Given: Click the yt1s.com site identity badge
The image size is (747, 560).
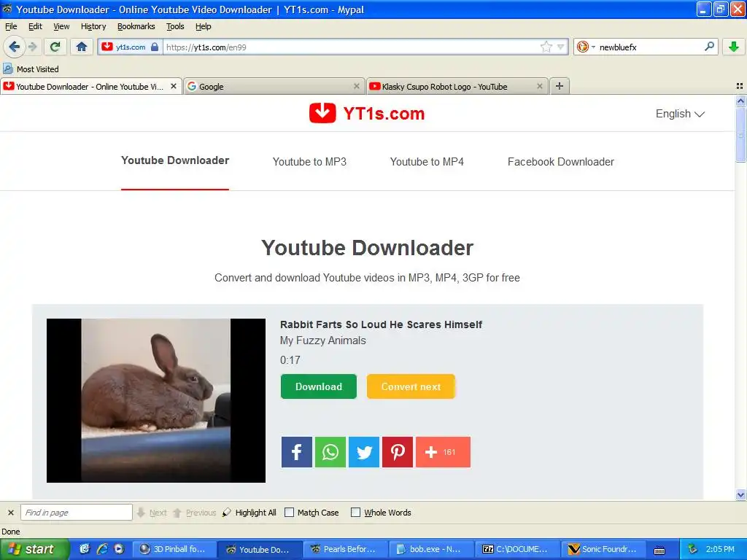Looking at the screenshot, I should tap(130, 47).
